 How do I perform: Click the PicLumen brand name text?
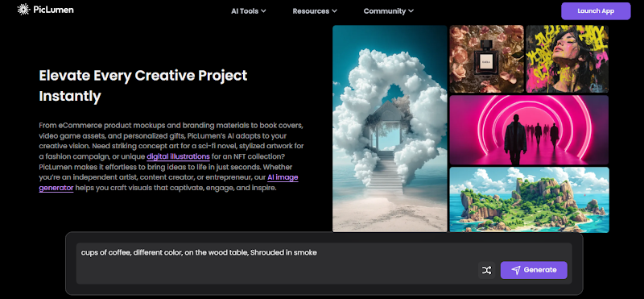pyautogui.click(x=53, y=10)
